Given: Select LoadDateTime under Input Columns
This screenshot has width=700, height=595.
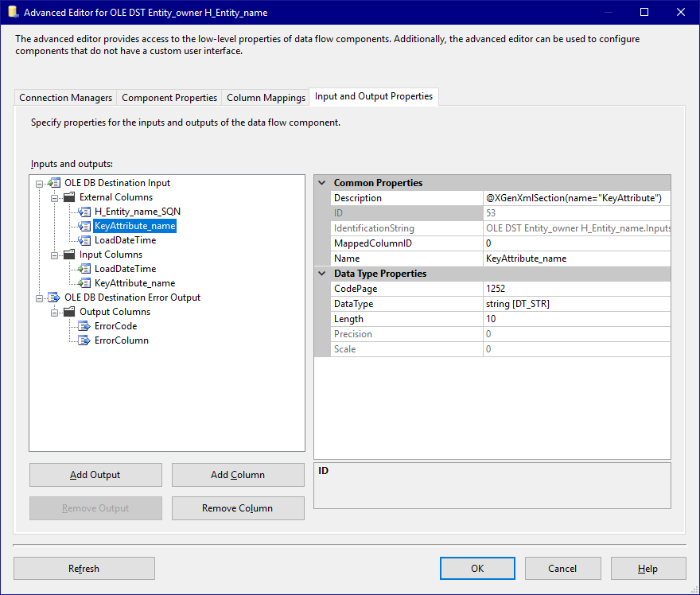Looking at the screenshot, I should coord(126,269).
